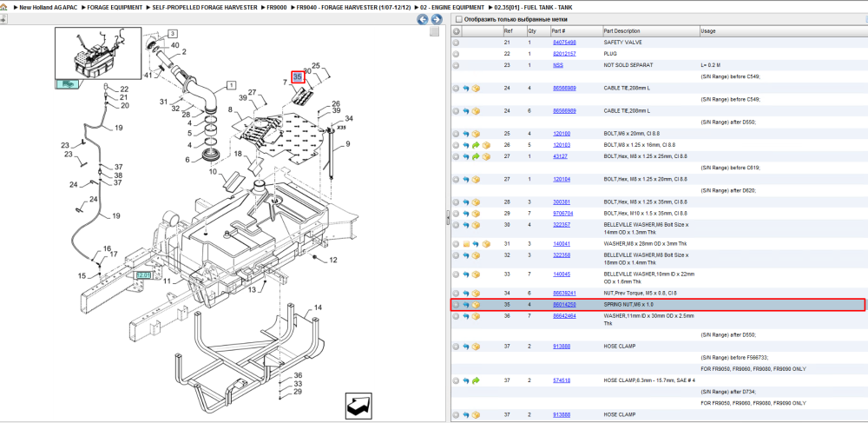Show next illustration with right arrow
Screen dimensions: 868x423
click(x=437, y=19)
